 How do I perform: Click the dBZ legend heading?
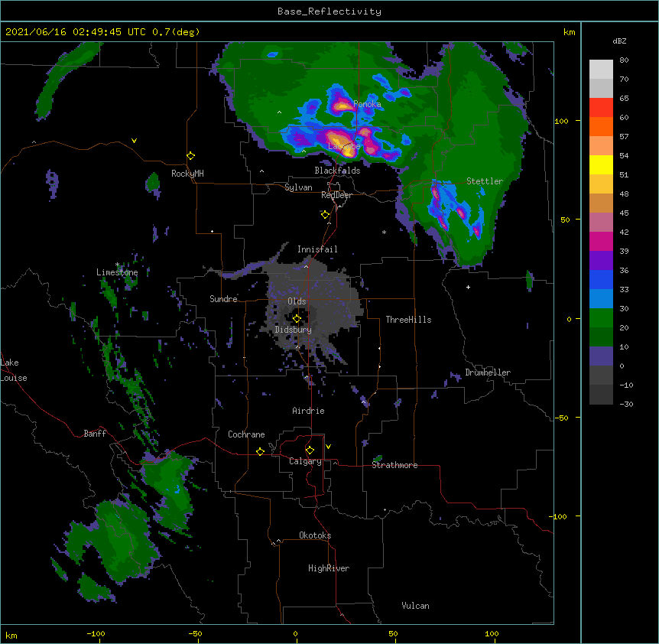coord(619,41)
